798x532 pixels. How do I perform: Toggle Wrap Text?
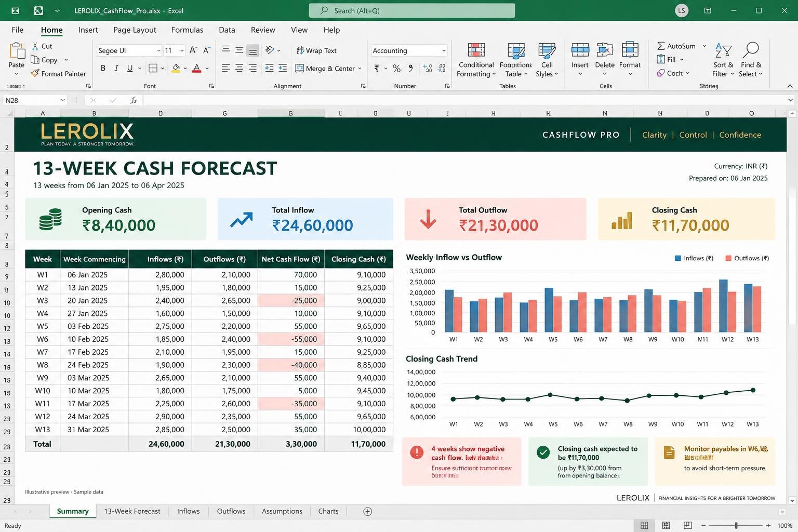(316, 50)
